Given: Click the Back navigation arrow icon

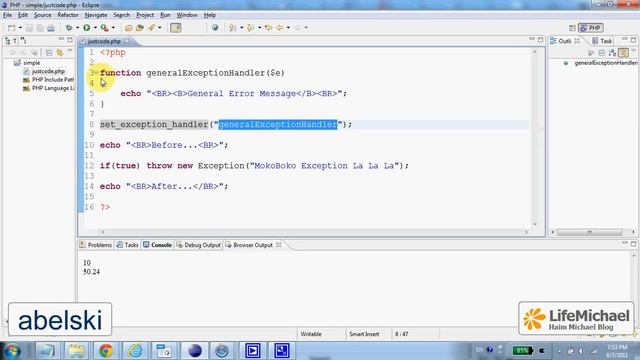Looking at the screenshot, I should tap(280, 28).
